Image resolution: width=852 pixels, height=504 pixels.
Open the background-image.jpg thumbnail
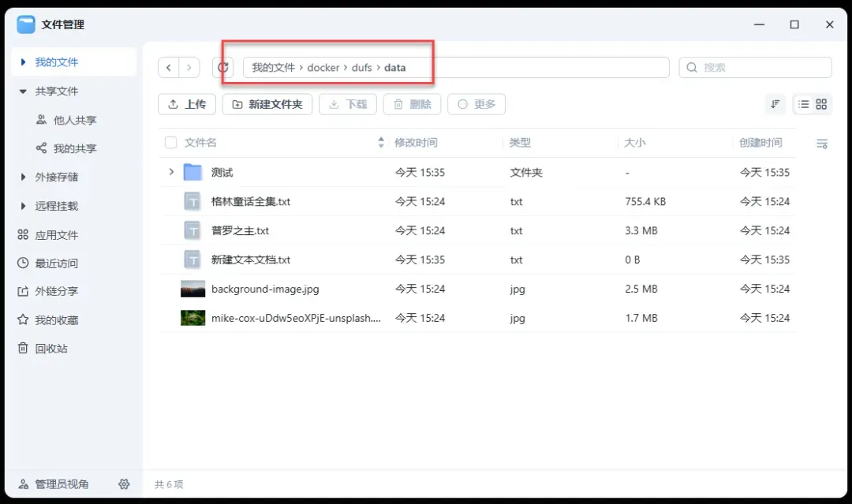[x=192, y=289]
